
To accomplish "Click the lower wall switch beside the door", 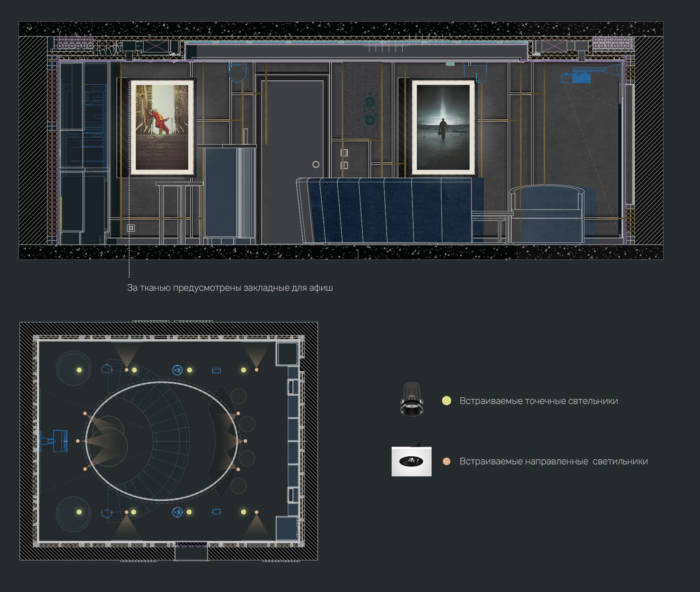I will (x=344, y=165).
